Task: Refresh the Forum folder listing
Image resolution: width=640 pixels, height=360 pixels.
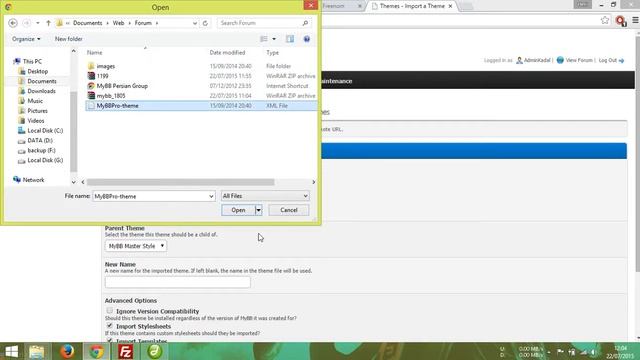Action: point(205,23)
